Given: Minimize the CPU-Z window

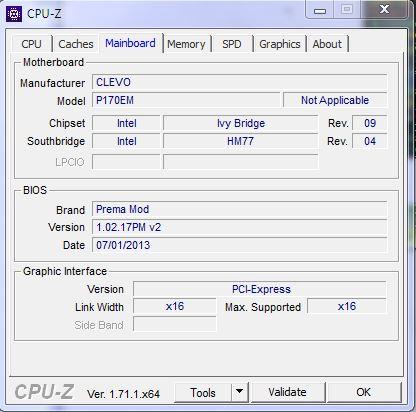Looking at the screenshot, I should click(x=320, y=10).
